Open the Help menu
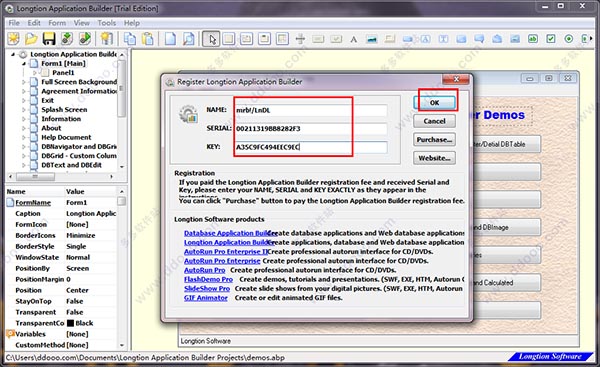This screenshot has width=600, height=367. tap(132, 23)
